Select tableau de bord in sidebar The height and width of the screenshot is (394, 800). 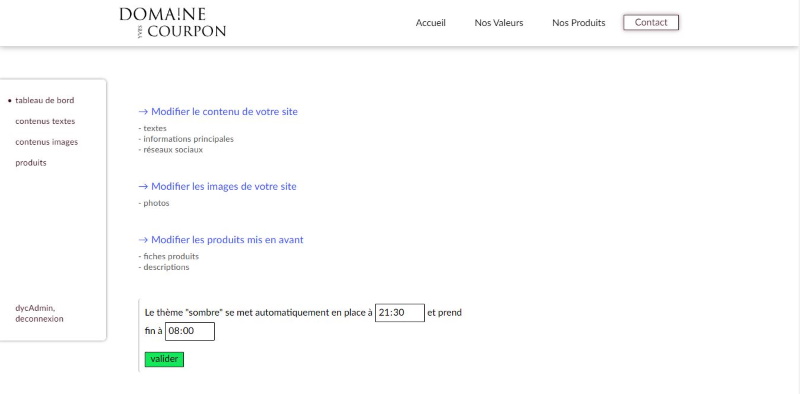pyautogui.click(x=44, y=101)
